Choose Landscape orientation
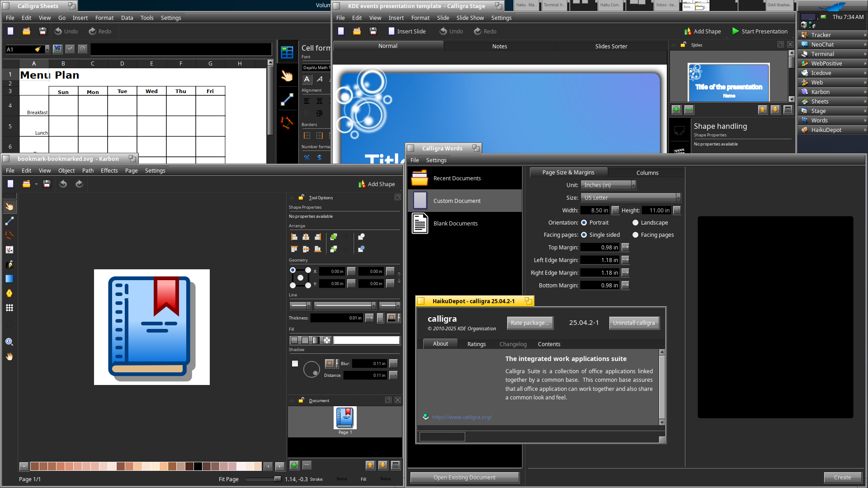The width and height of the screenshot is (868, 488). [635, 223]
